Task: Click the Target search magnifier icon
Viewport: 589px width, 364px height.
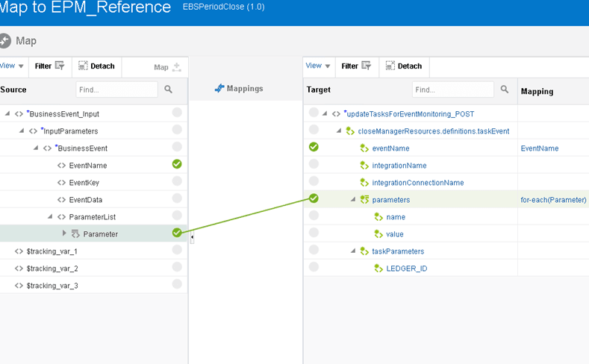Action: 505,90
